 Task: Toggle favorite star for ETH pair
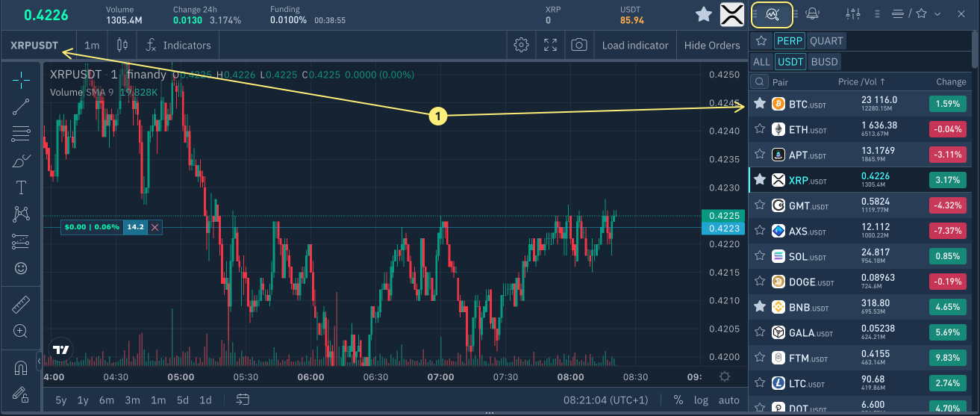point(760,129)
